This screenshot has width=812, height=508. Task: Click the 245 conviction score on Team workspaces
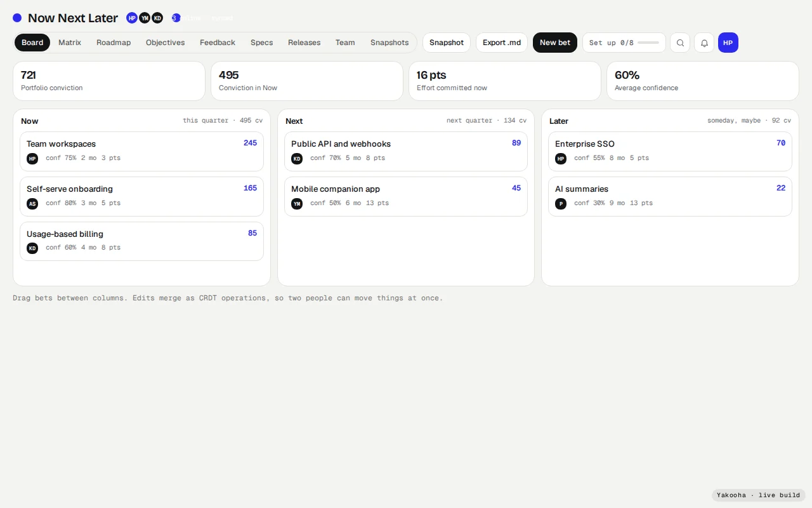pyautogui.click(x=250, y=143)
